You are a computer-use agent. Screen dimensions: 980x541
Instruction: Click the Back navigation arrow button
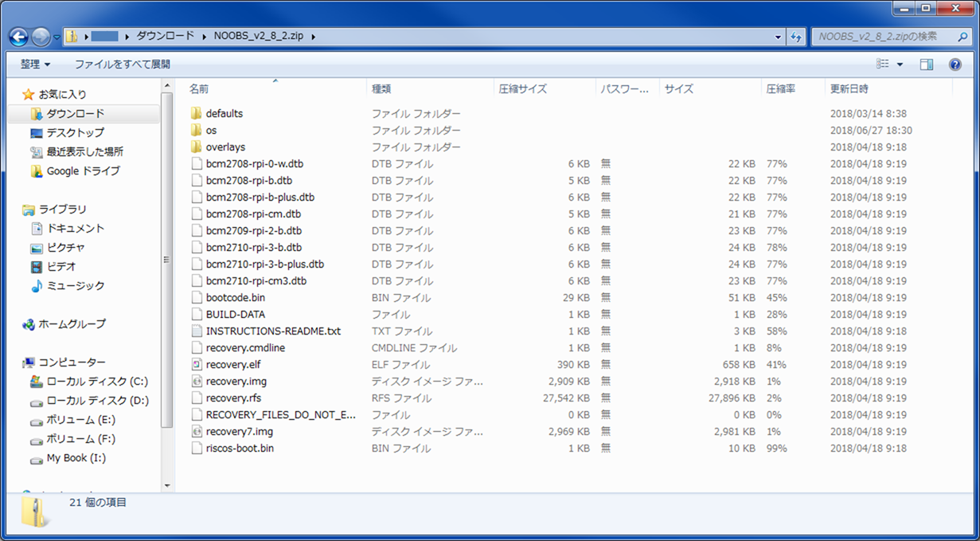pyautogui.click(x=18, y=37)
